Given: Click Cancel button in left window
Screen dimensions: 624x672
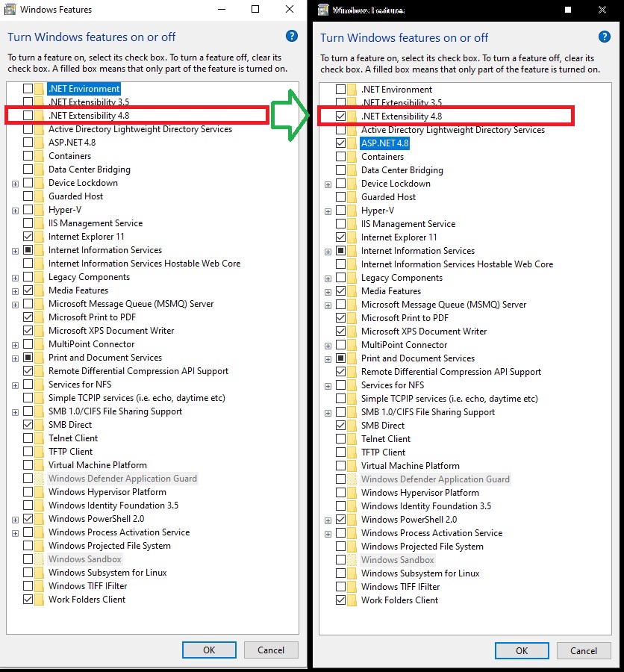Looking at the screenshot, I should [x=271, y=650].
